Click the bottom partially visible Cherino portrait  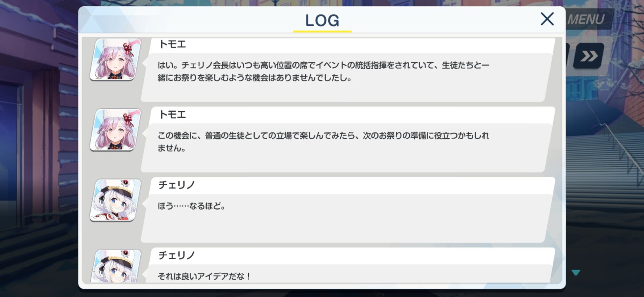[116, 266]
